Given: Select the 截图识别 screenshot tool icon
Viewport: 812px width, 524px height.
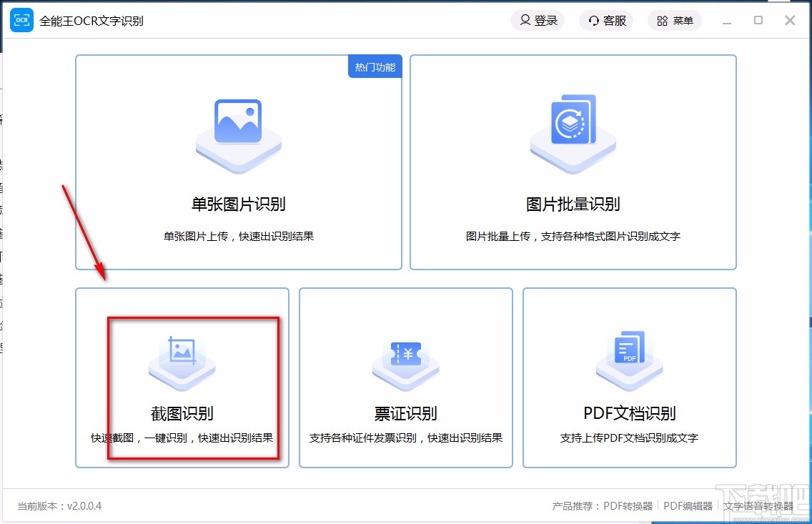Looking at the screenshot, I should (182, 358).
